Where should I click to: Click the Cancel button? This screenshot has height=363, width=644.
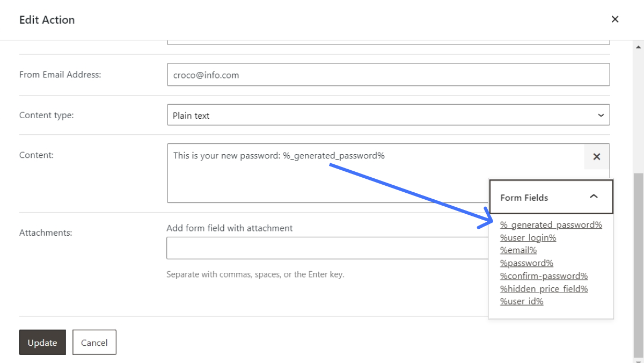click(94, 343)
